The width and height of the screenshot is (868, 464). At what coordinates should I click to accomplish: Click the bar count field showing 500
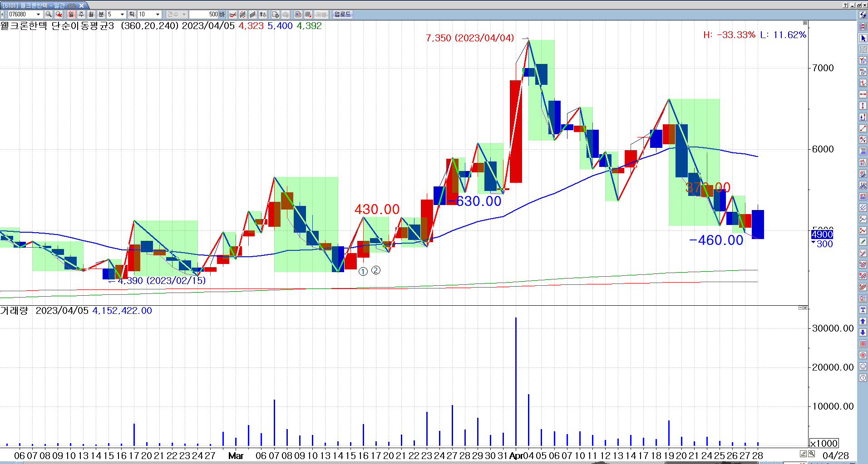pos(203,15)
